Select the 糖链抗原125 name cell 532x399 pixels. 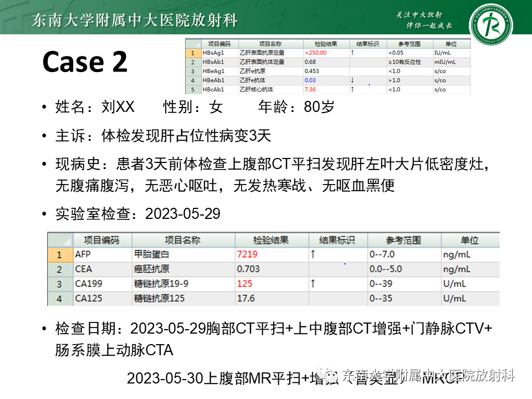[183, 299]
